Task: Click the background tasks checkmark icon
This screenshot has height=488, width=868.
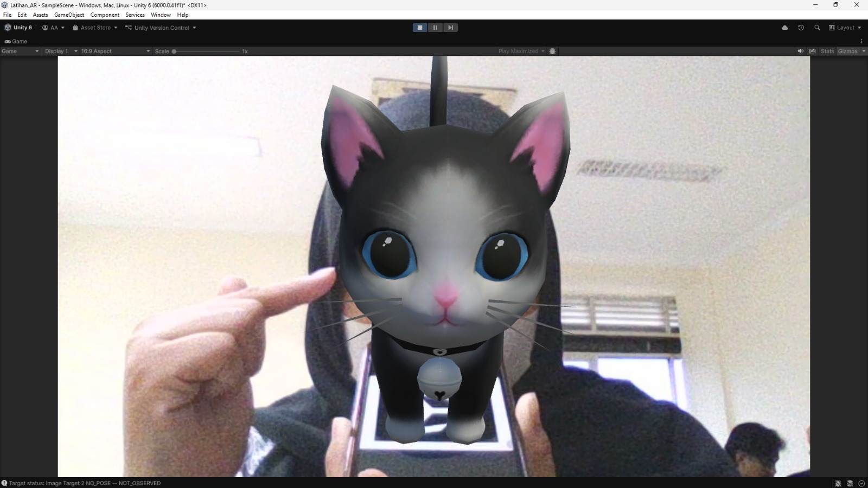Action: pyautogui.click(x=861, y=483)
